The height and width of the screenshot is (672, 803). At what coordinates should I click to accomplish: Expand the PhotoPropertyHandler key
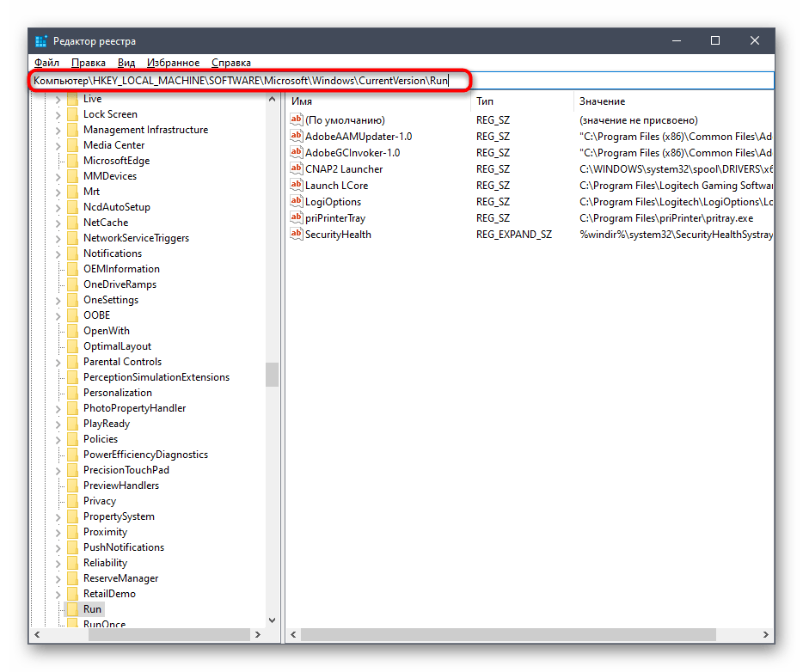(x=58, y=409)
